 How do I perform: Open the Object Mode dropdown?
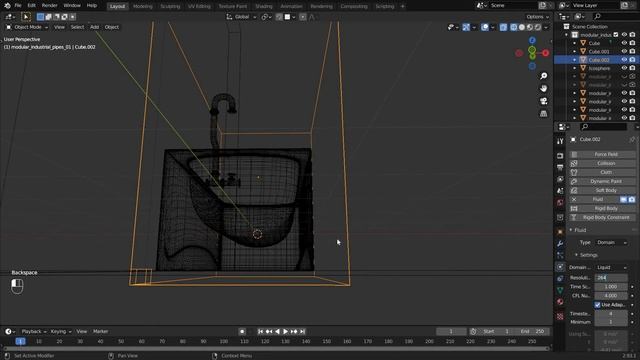pyautogui.click(x=27, y=27)
